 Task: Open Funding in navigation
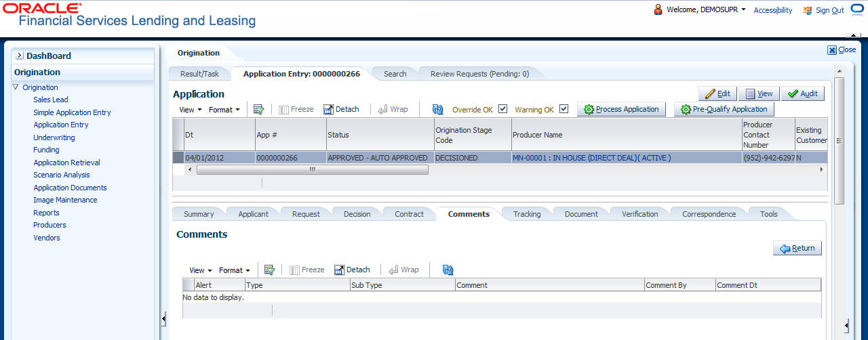pos(46,150)
